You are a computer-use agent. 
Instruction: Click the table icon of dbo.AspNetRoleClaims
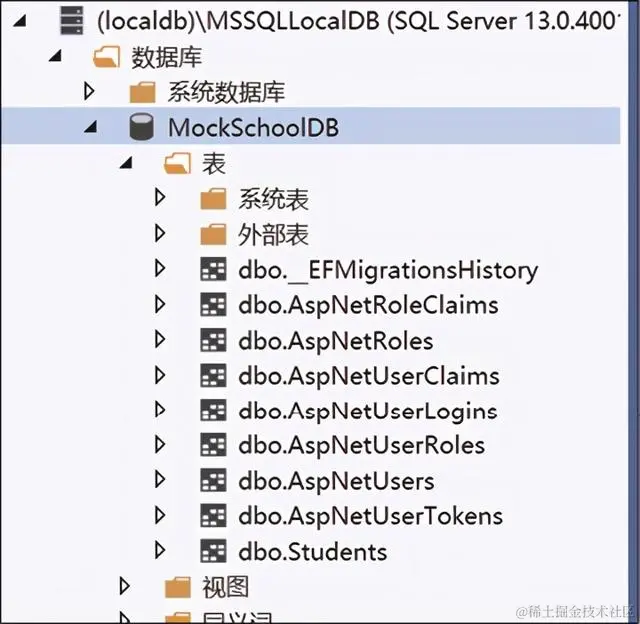click(213, 304)
